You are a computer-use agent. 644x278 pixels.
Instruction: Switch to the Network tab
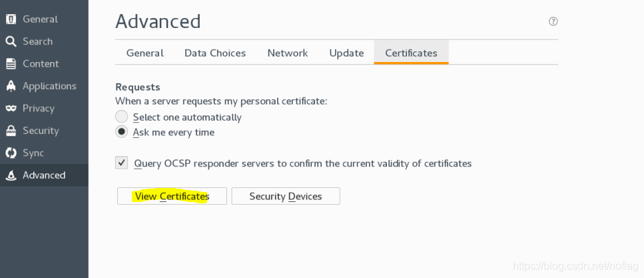288,53
